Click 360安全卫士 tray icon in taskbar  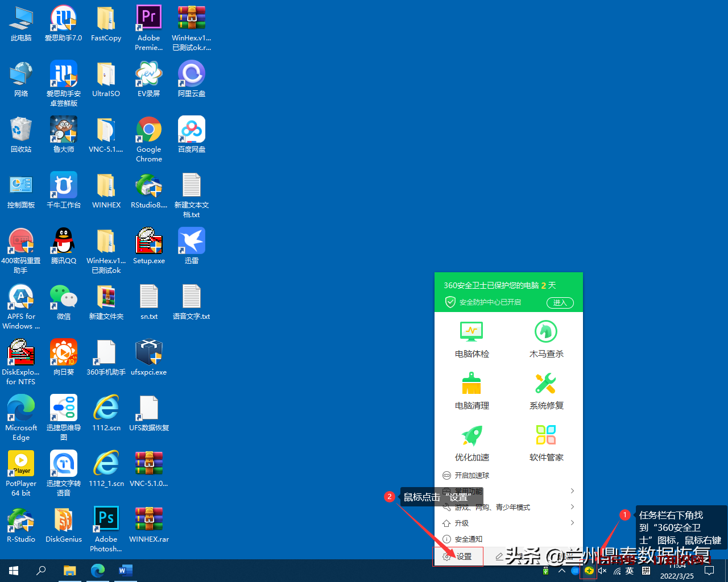[589, 571]
